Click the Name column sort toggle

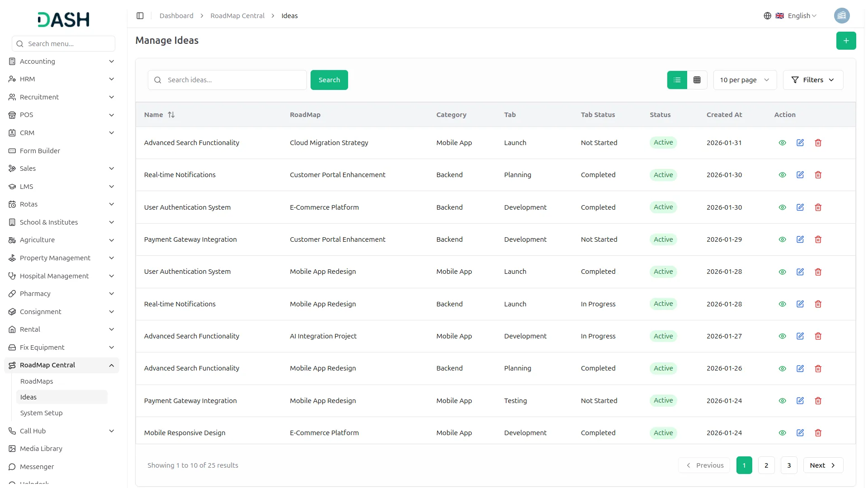(171, 114)
